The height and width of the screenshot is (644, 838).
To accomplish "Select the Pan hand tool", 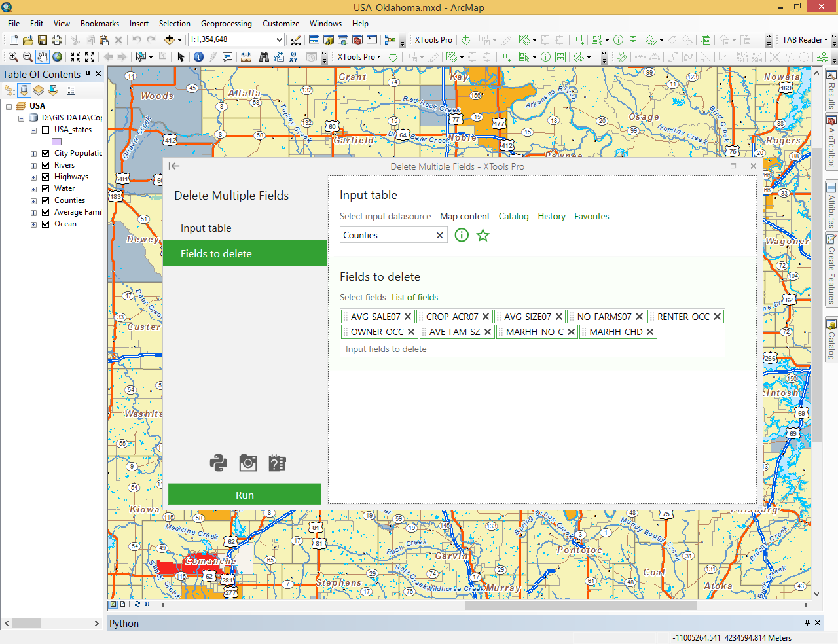I will tap(43, 57).
